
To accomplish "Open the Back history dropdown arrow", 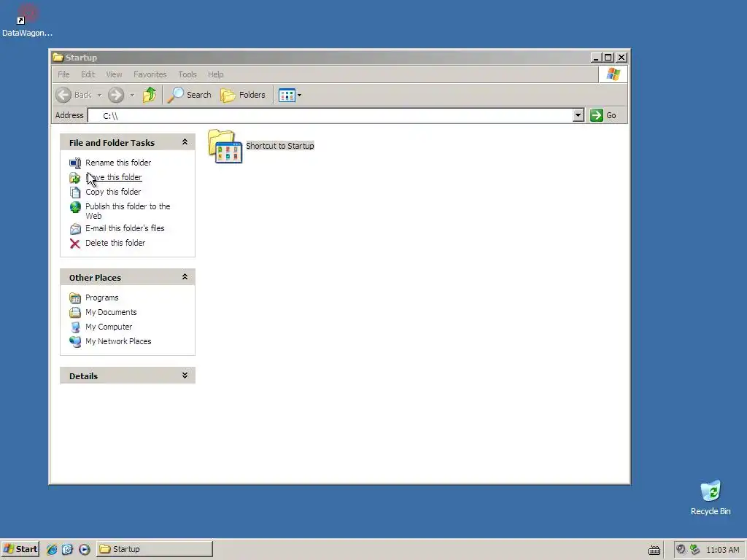I will 99,96.
